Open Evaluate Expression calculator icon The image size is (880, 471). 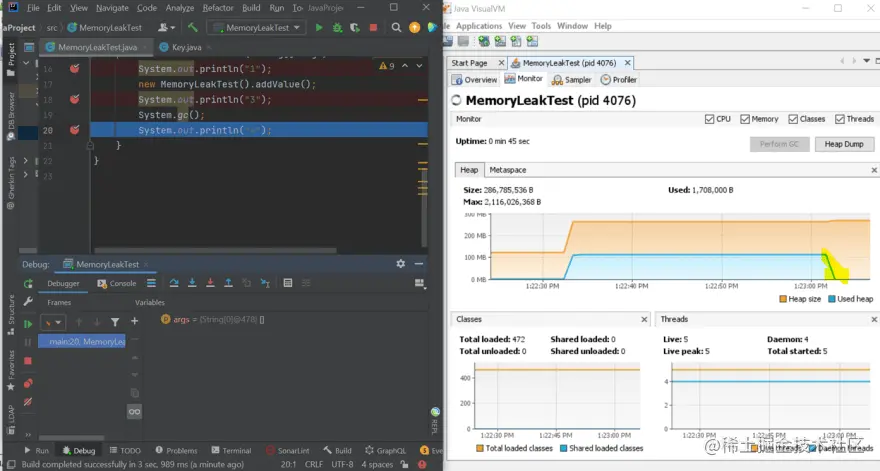[288, 283]
